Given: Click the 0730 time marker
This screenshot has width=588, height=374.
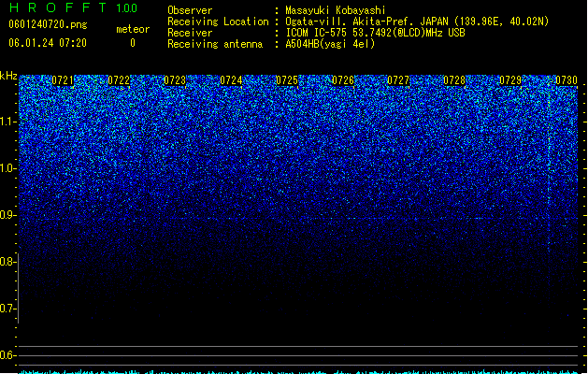Looking at the screenshot, I should click(566, 80).
